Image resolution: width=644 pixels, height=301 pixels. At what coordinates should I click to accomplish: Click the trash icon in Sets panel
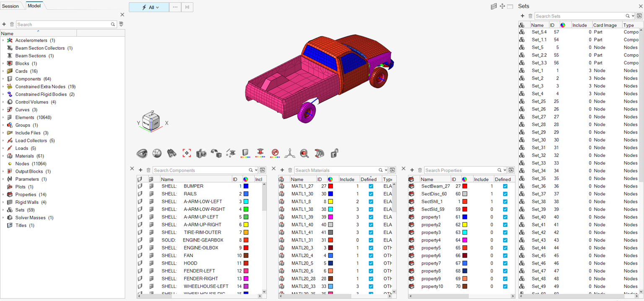coord(530,16)
